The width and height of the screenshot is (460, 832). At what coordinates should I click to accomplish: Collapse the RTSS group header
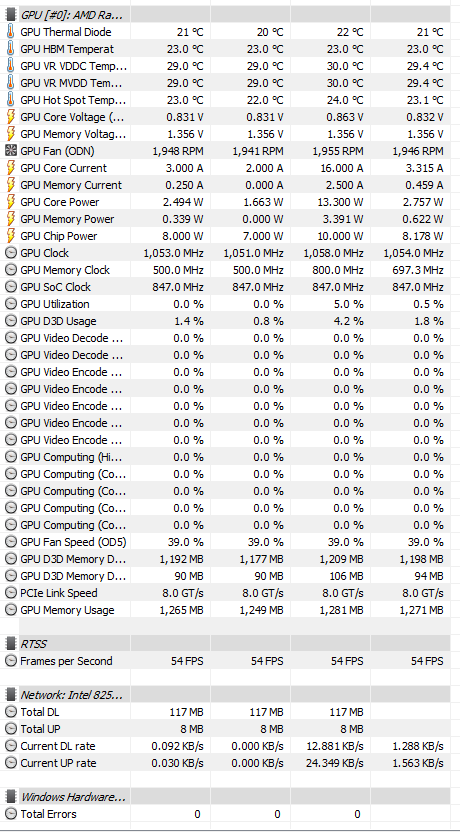(x=230, y=644)
